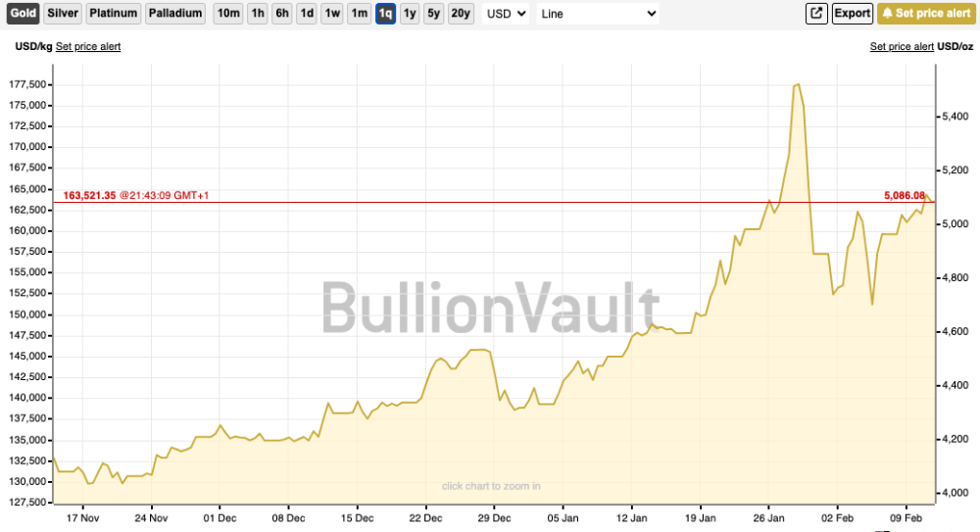Show the 5y price history
This screenshot has width=980, height=532.
click(433, 14)
